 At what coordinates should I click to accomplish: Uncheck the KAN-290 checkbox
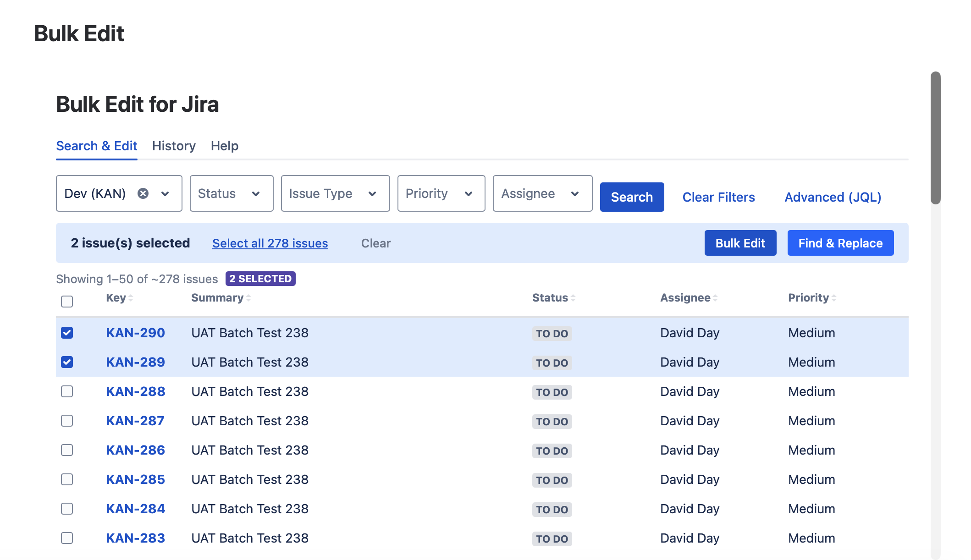tap(67, 333)
